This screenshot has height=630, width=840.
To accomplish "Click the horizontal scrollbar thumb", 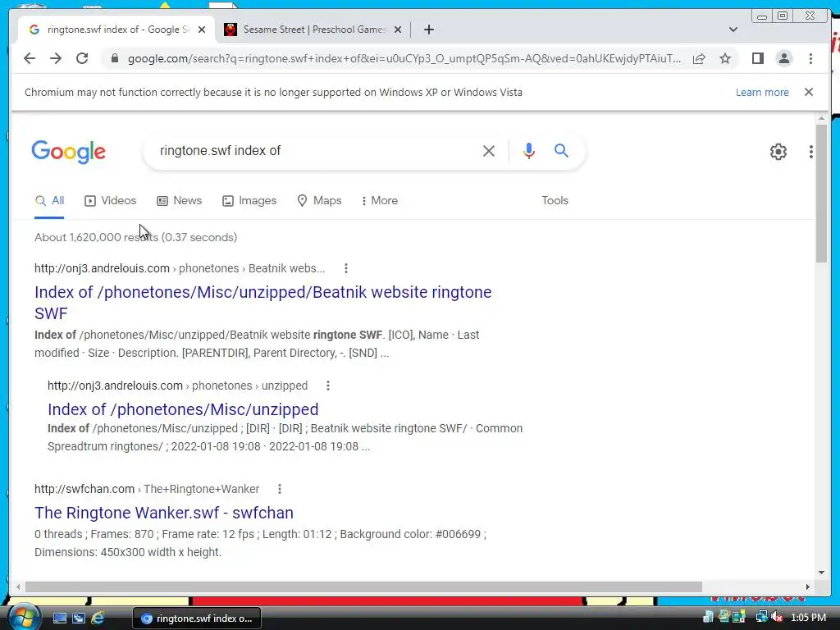I will [363, 587].
